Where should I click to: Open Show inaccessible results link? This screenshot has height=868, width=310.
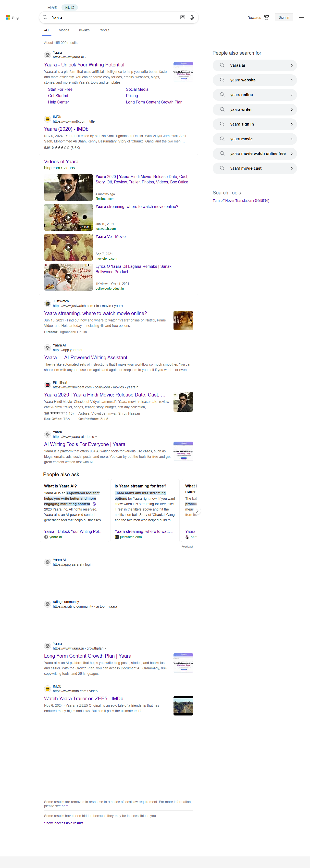64,823
